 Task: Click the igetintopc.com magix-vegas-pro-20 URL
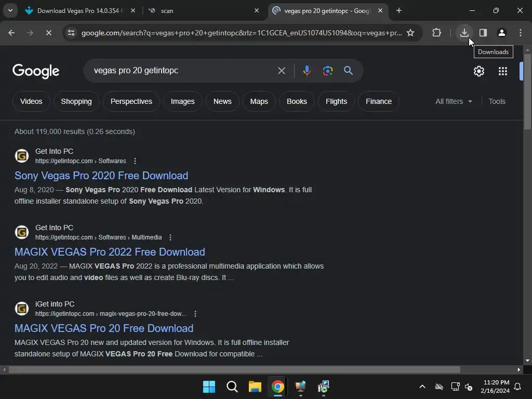111,314
